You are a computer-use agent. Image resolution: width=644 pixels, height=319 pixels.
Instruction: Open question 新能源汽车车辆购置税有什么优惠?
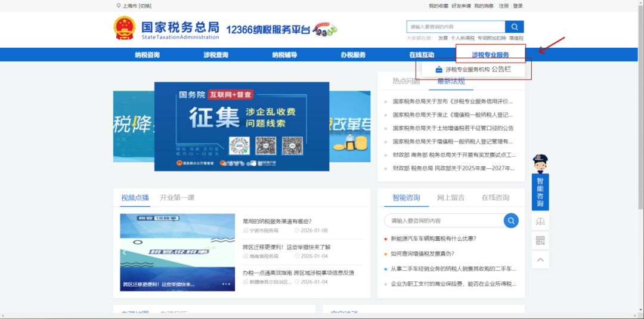click(434, 238)
